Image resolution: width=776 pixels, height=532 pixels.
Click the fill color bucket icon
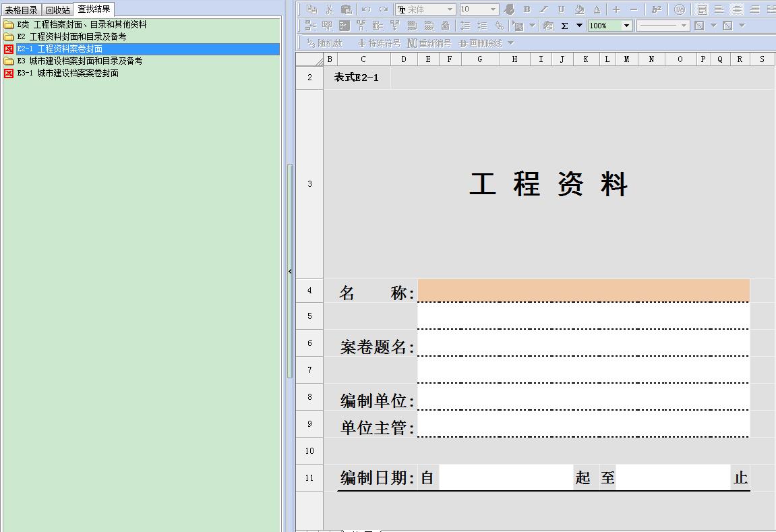point(579,9)
